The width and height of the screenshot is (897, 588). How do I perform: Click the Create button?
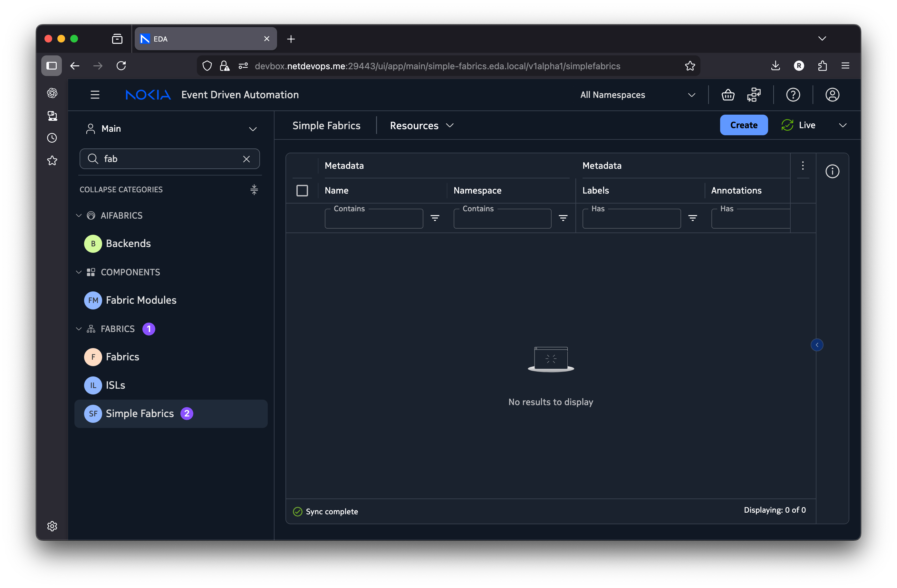coord(744,125)
